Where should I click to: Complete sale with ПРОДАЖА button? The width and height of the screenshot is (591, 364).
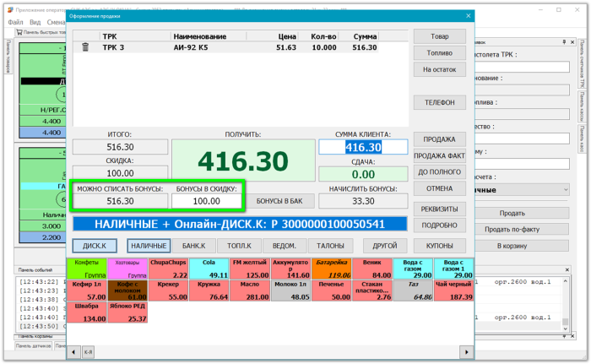click(x=440, y=139)
